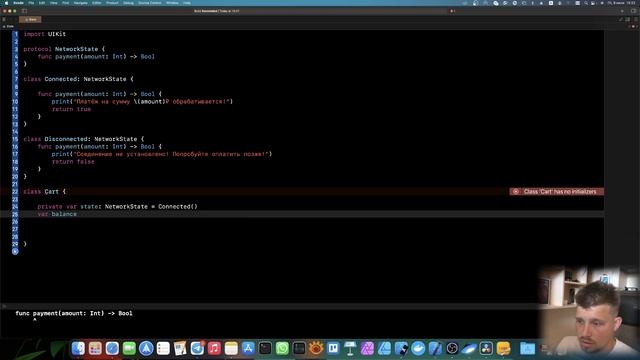Open Affinity Designer from the Dock
Image resolution: width=640 pixels, height=360 pixels.
tap(384, 348)
